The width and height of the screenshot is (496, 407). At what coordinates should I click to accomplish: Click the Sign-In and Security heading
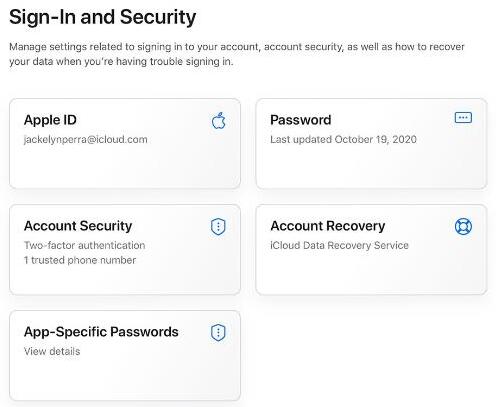[103, 17]
